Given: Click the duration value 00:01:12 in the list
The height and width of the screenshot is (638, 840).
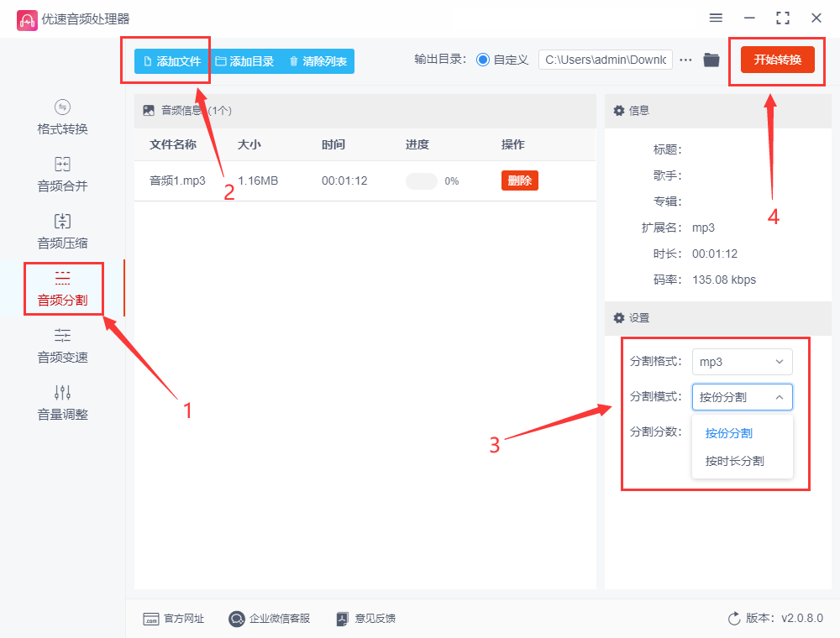Looking at the screenshot, I should pos(344,181).
